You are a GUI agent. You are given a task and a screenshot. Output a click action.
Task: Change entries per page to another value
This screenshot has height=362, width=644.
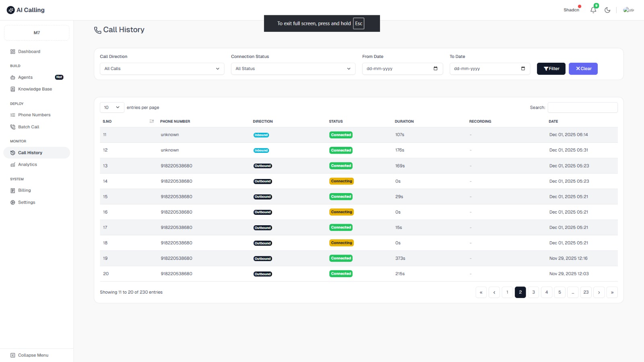coord(111,107)
